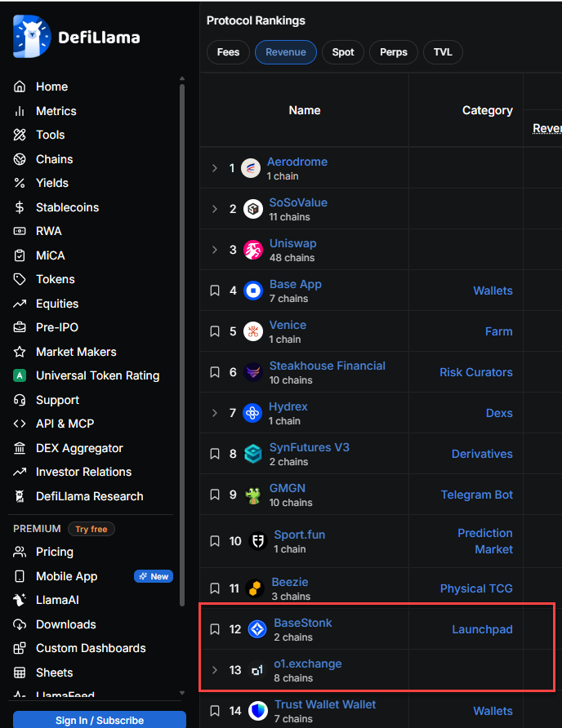Expand the o1.exchange row

pyautogui.click(x=215, y=670)
